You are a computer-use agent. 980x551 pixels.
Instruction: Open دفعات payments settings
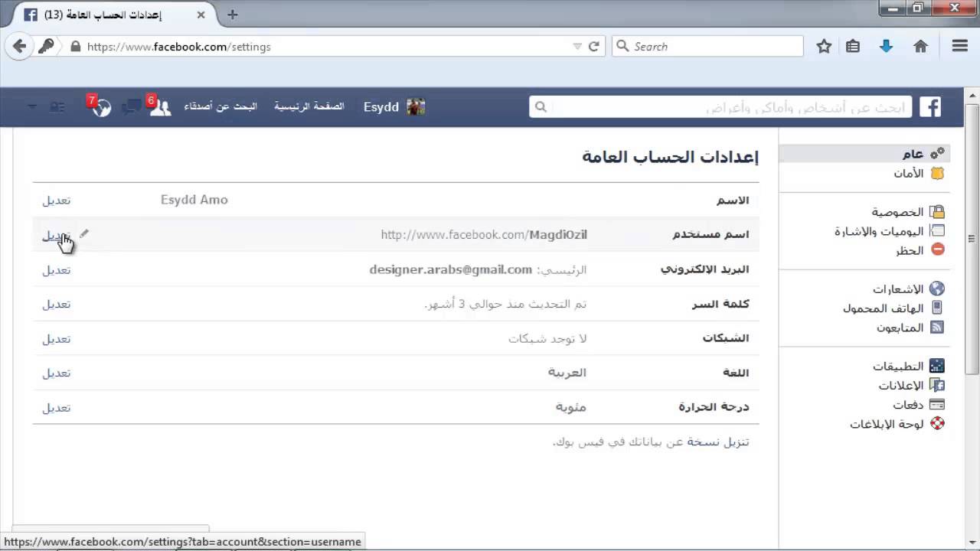click(x=908, y=405)
